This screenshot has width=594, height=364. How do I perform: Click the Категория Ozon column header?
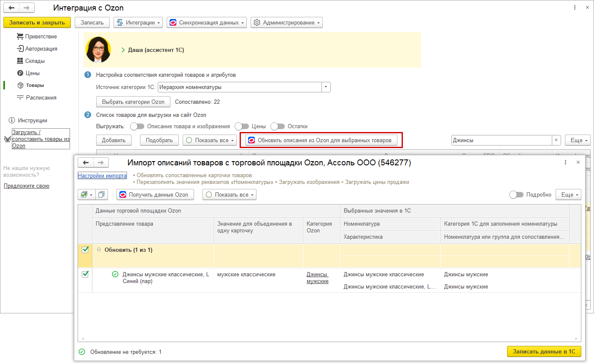point(321,230)
